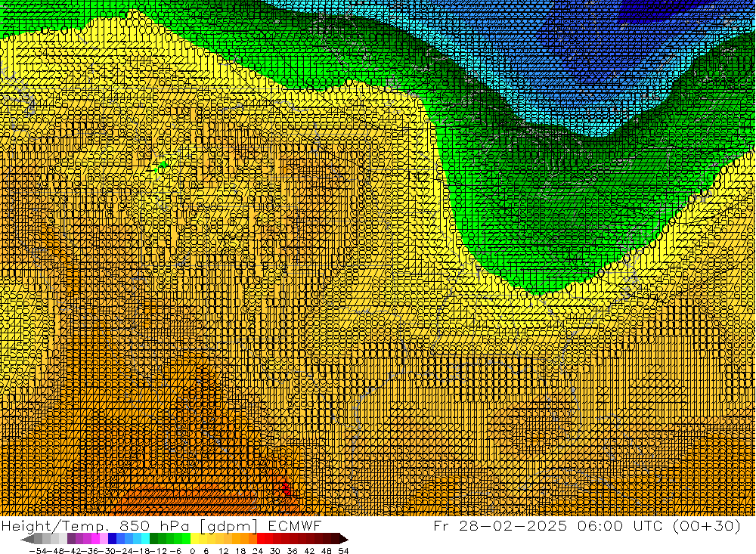Image resolution: width=756 pixels, height=554 pixels.
Task: Click the '54' label at legend's right end
Action: (343, 551)
